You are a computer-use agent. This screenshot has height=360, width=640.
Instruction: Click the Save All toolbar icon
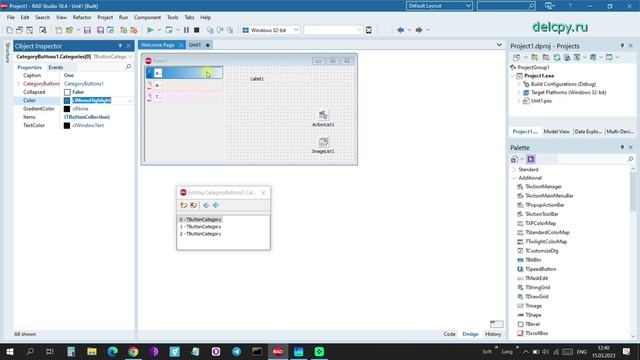pyautogui.click(x=100, y=30)
